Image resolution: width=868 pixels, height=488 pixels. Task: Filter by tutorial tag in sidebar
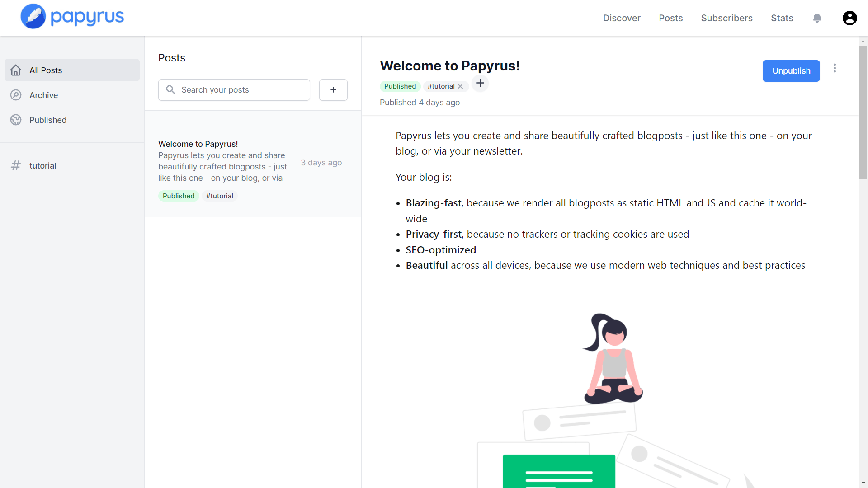(72, 165)
